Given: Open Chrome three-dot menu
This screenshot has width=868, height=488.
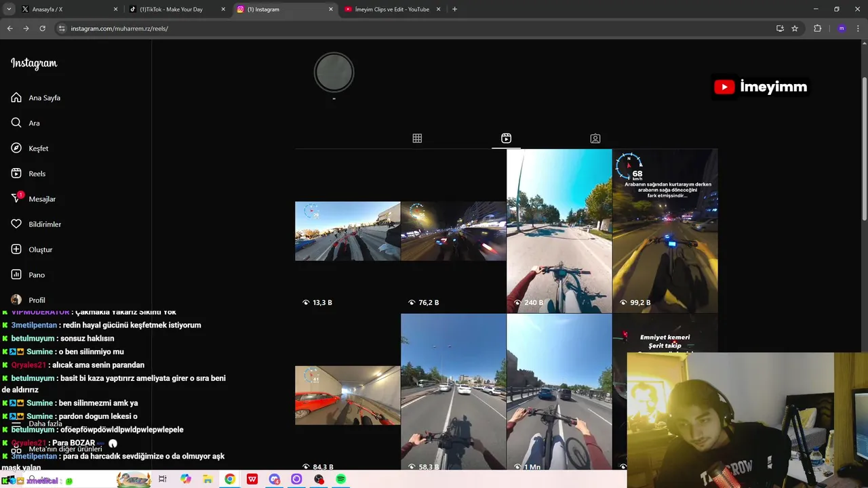Looking at the screenshot, I should [858, 28].
